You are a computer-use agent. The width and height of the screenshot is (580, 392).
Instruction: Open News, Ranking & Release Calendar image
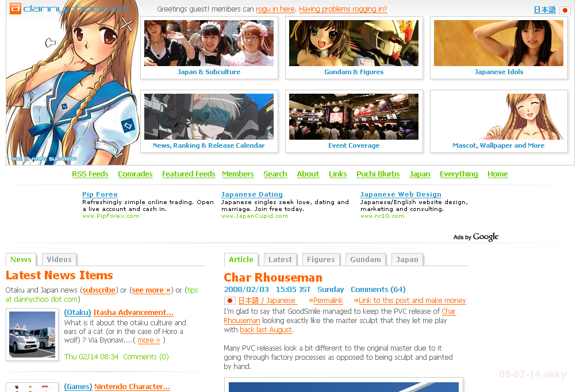(x=209, y=117)
